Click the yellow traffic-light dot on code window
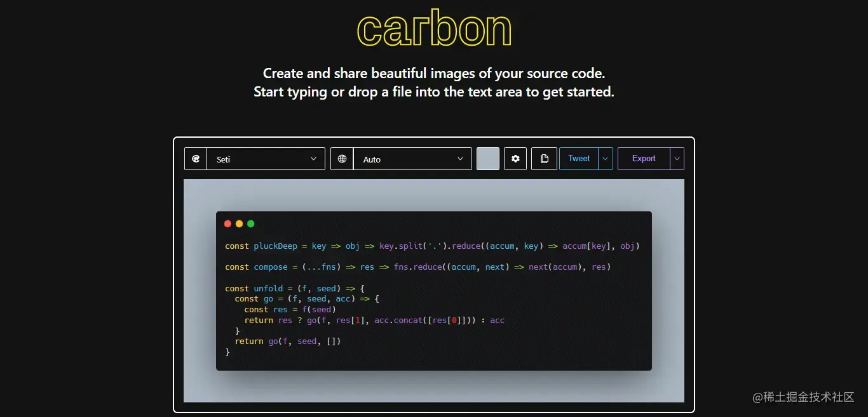Viewport: 868px width, 417px height. click(239, 223)
